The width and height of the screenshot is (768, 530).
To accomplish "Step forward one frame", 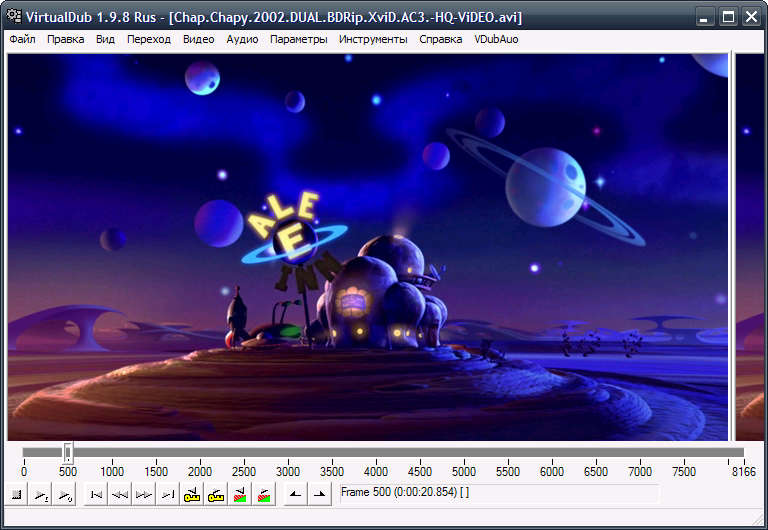I will [x=144, y=494].
